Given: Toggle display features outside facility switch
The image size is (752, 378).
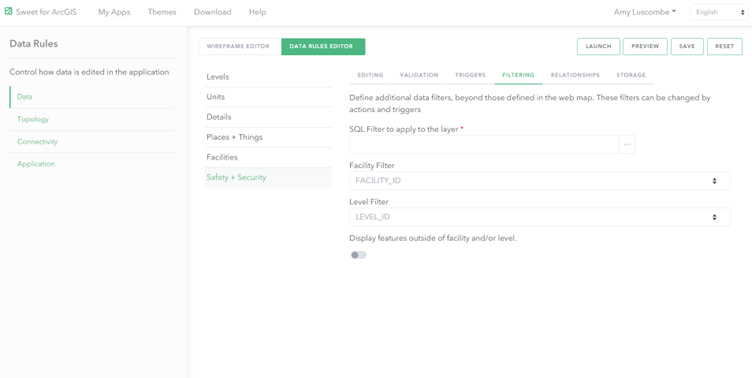Looking at the screenshot, I should point(359,255).
